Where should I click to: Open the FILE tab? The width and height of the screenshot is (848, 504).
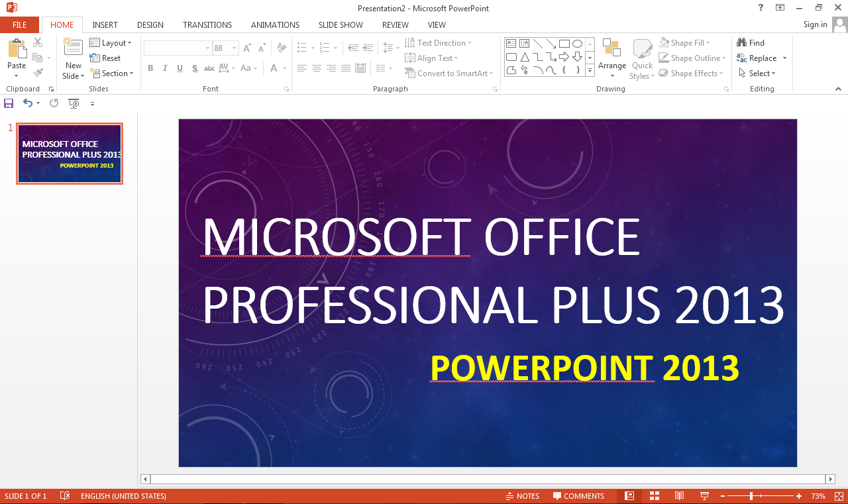pos(20,25)
